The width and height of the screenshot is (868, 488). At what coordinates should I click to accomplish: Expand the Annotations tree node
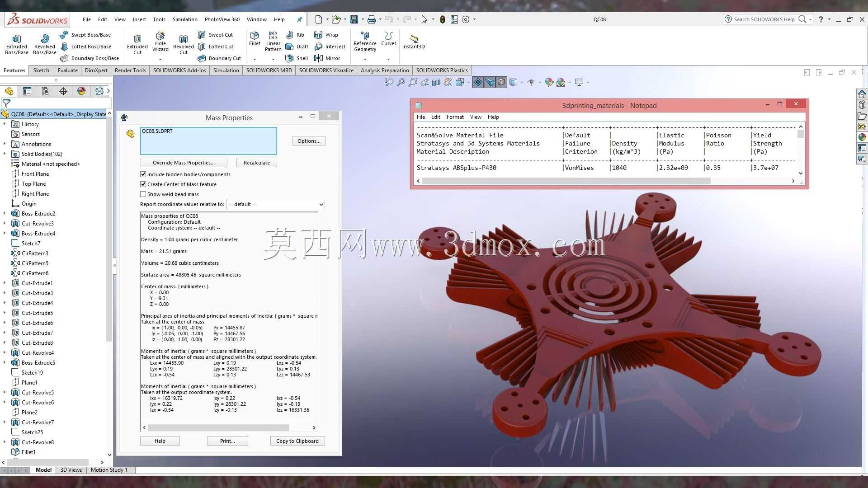tap(5, 144)
